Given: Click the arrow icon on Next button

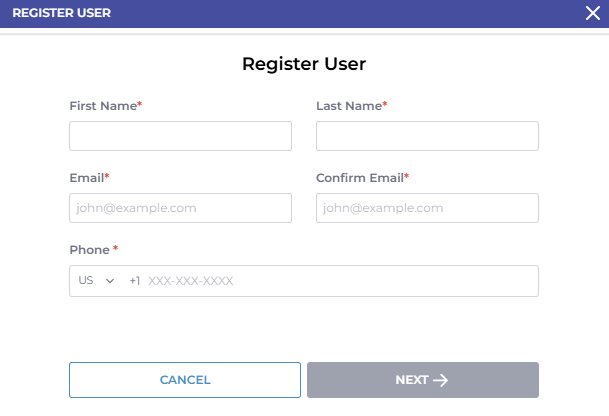Looking at the screenshot, I should [x=441, y=380].
